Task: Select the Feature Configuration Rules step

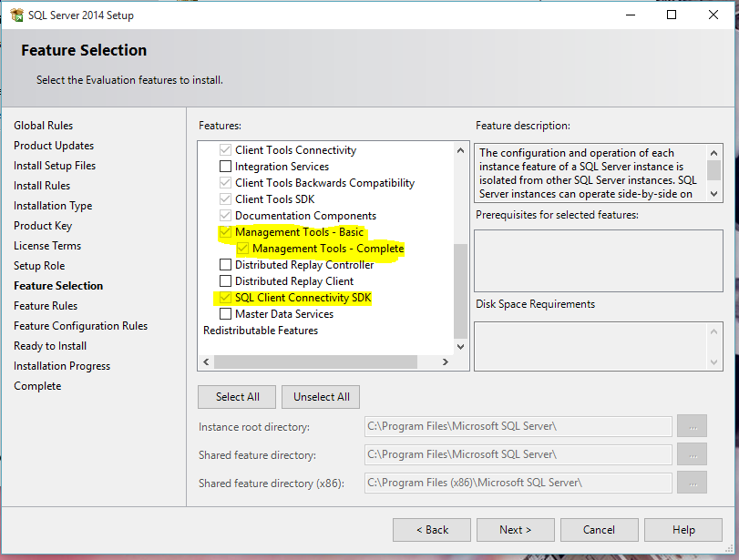Action: [x=80, y=326]
